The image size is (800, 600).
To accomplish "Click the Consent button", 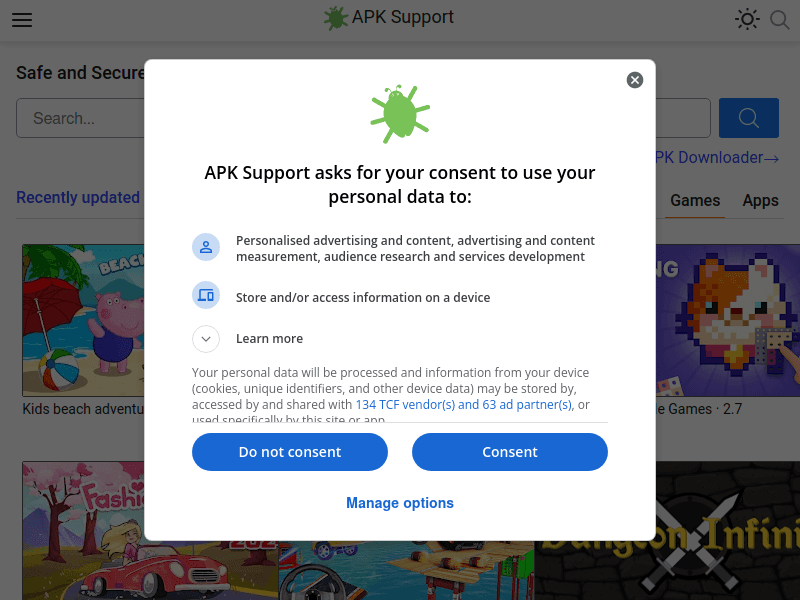I will coord(510,452).
